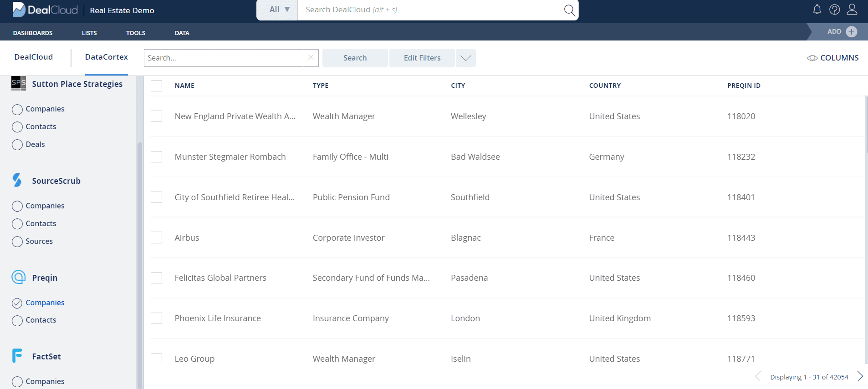Go to the next results page
This screenshot has height=389, width=868.
[x=860, y=376]
